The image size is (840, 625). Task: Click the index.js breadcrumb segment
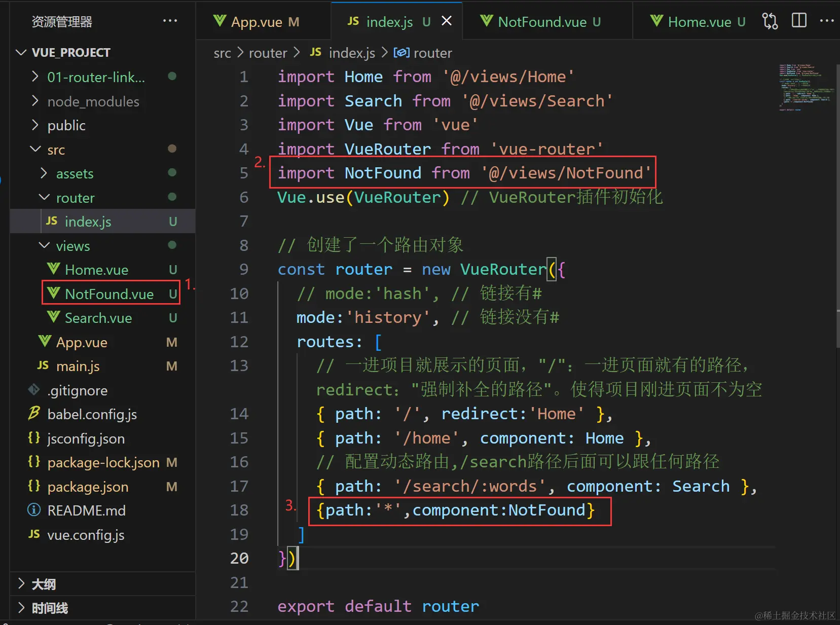click(352, 53)
